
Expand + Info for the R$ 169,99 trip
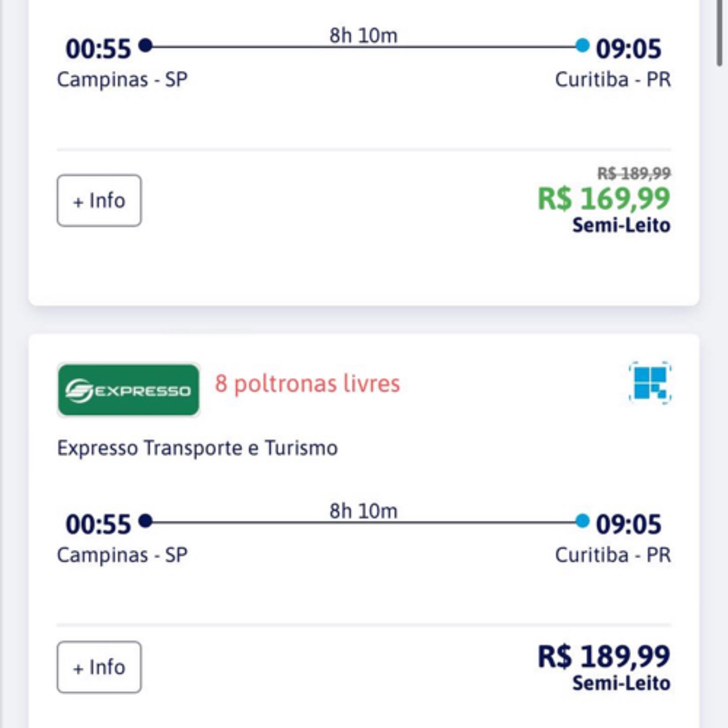99,200
